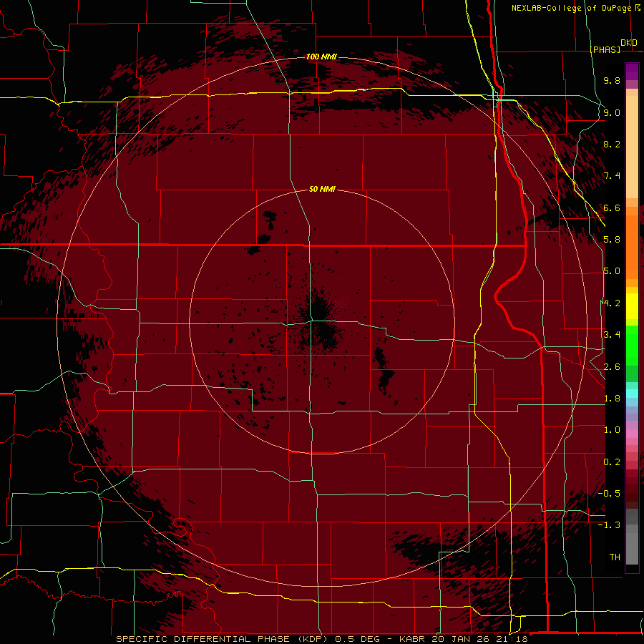Select the 9.0 scale value
This screenshot has width=644, height=644.
pos(612,112)
